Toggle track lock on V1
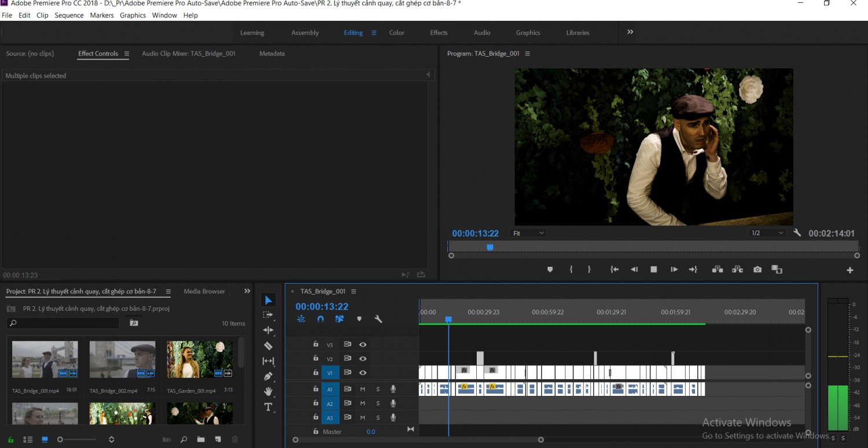The height and width of the screenshot is (448, 868). click(315, 372)
